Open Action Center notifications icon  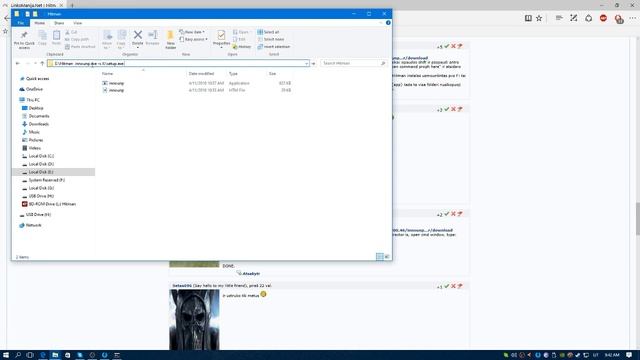(x=629, y=355)
